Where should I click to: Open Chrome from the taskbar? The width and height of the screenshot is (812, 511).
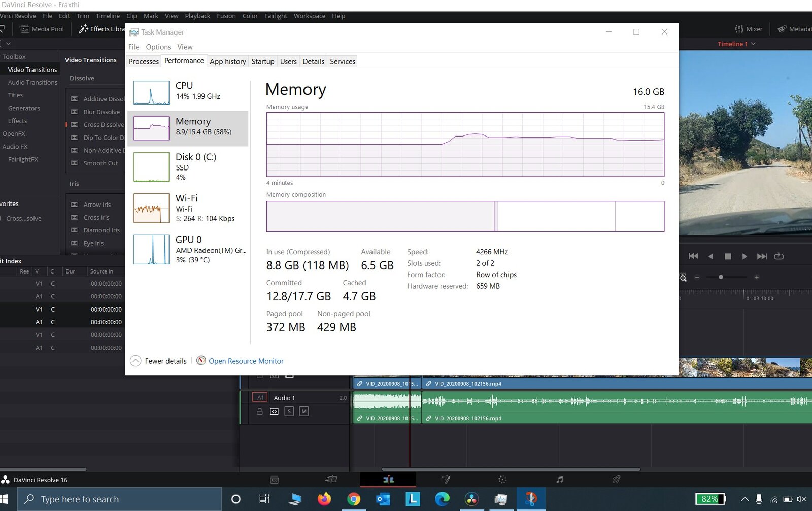coord(353,499)
